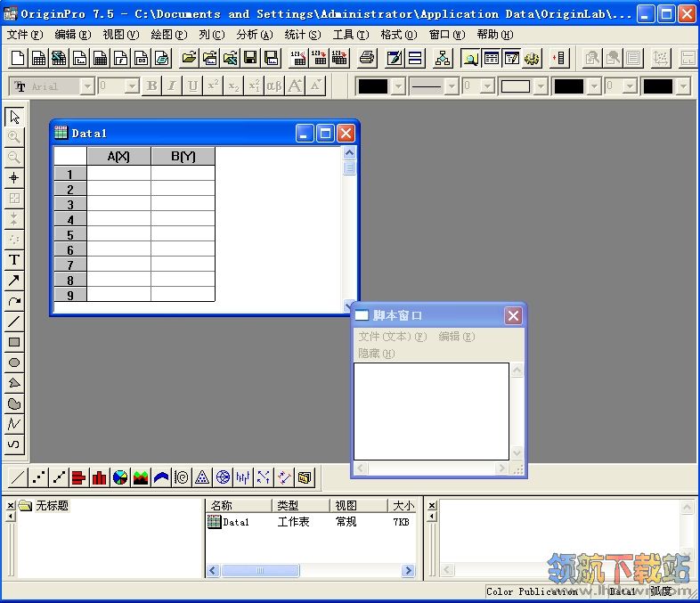Open the Project Explorer toolbar icon
The height and width of the screenshot is (603, 700).
click(470, 58)
